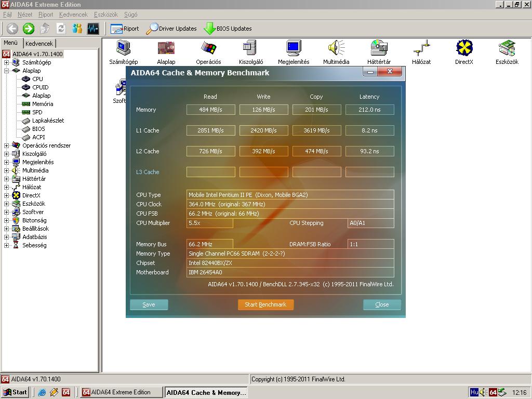Click the benchmark dialog Close button
The width and height of the screenshot is (532, 399).
coord(382,304)
